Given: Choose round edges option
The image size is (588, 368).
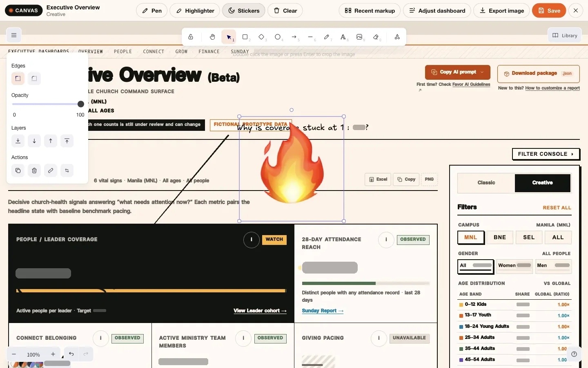Looking at the screenshot, I should click(34, 79).
